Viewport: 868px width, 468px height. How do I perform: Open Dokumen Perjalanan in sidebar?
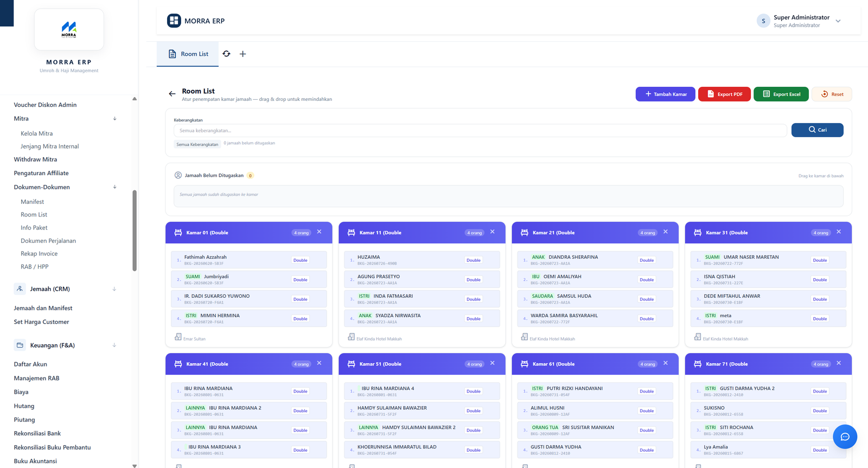click(48, 241)
